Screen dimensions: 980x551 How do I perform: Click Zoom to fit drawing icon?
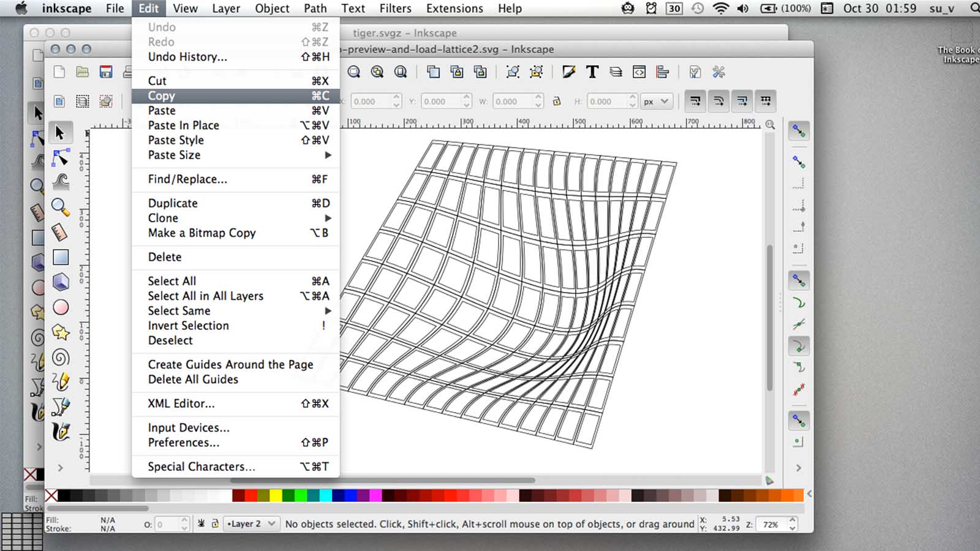377,72
